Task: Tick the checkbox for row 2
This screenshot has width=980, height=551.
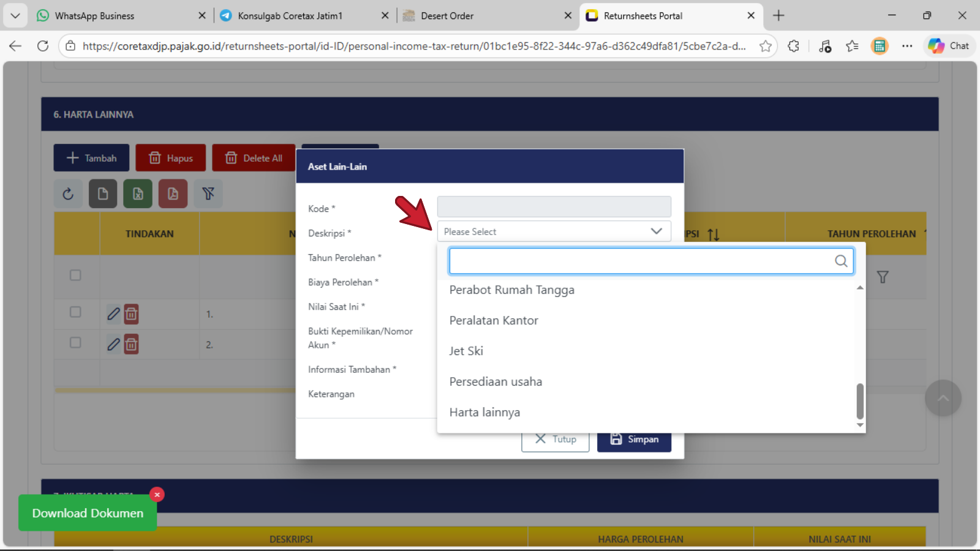Action: 75,343
